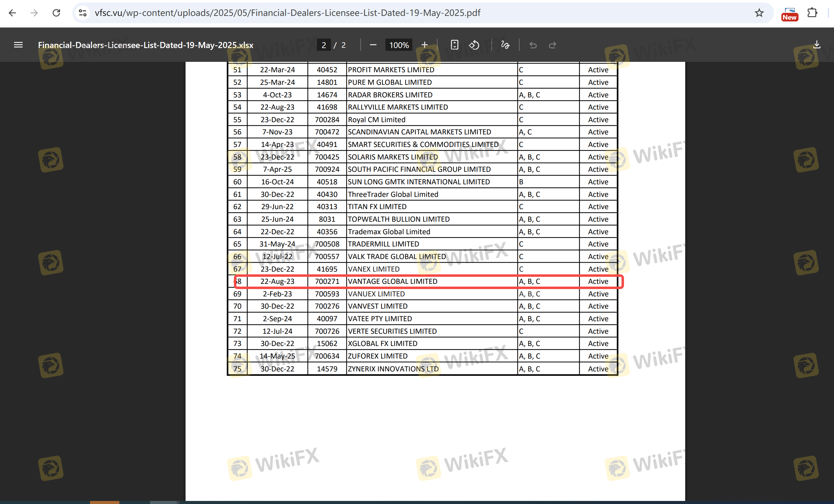
Task: Click the browser forward arrow
Action: pyautogui.click(x=34, y=13)
